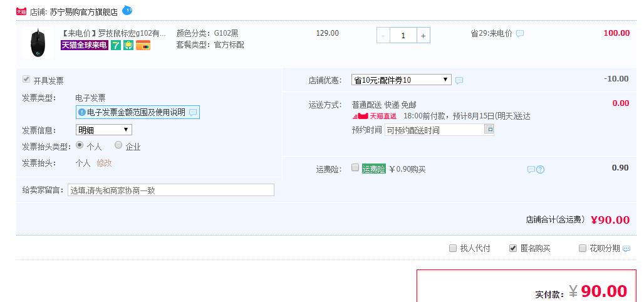
Task: Click the red 天猫直送 delivery badge
Action: pos(375,117)
